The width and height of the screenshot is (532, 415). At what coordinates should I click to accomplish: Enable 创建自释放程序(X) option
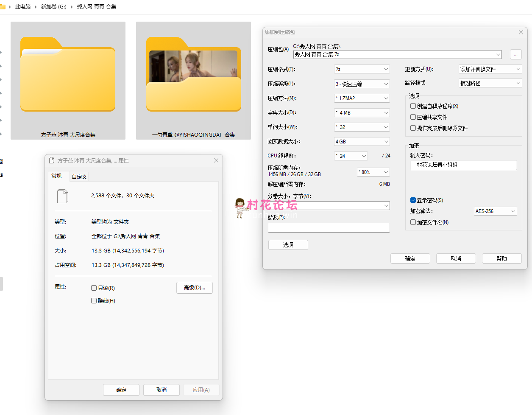click(x=413, y=106)
